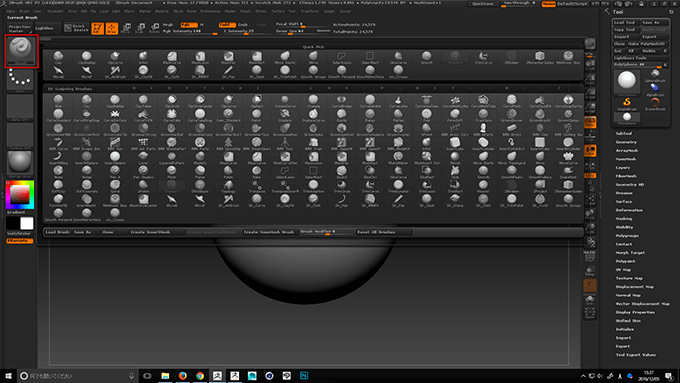
Task: Toggle Zadd sculpt mode
Action: coord(227,25)
